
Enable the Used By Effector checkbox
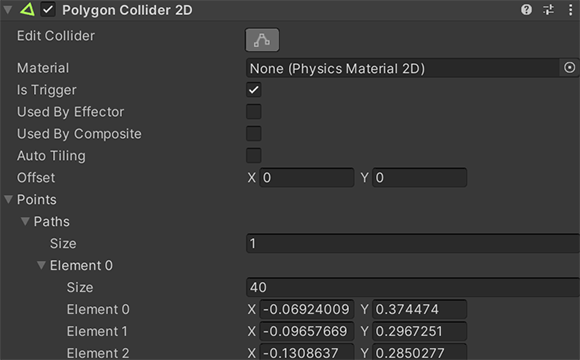(x=254, y=111)
